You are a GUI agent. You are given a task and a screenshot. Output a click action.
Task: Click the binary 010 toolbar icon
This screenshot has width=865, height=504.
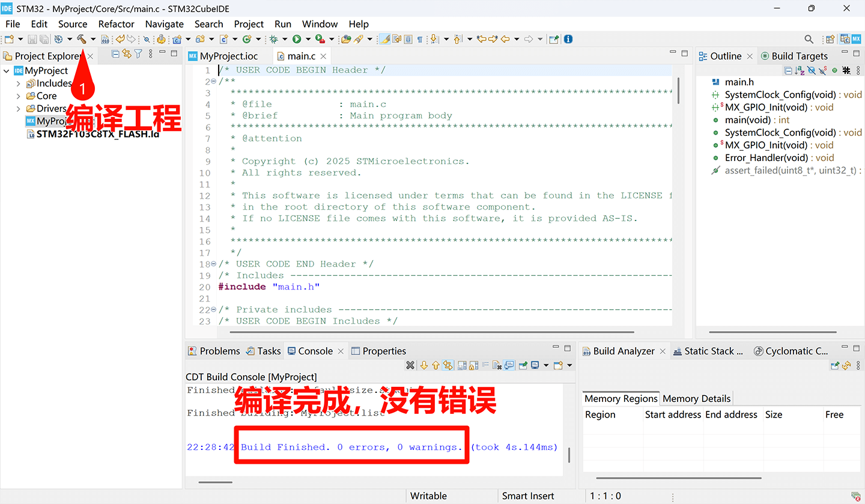[x=105, y=39]
